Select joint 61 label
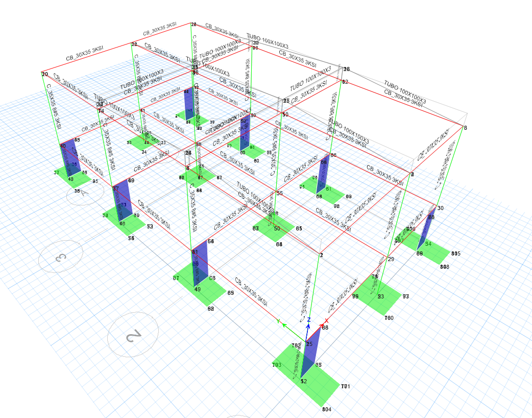This screenshot has height=418, width=532. (x=328, y=189)
